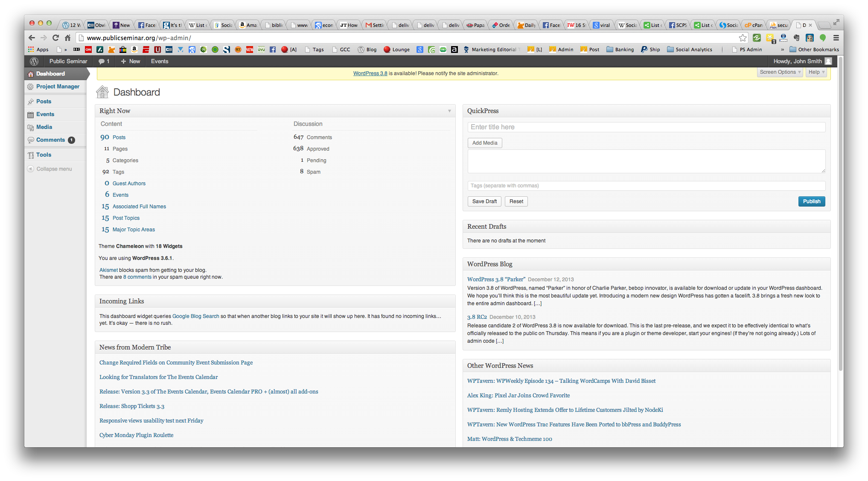The width and height of the screenshot is (868, 481).
Task: Open Posts in the sidebar menu
Action: tap(44, 102)
